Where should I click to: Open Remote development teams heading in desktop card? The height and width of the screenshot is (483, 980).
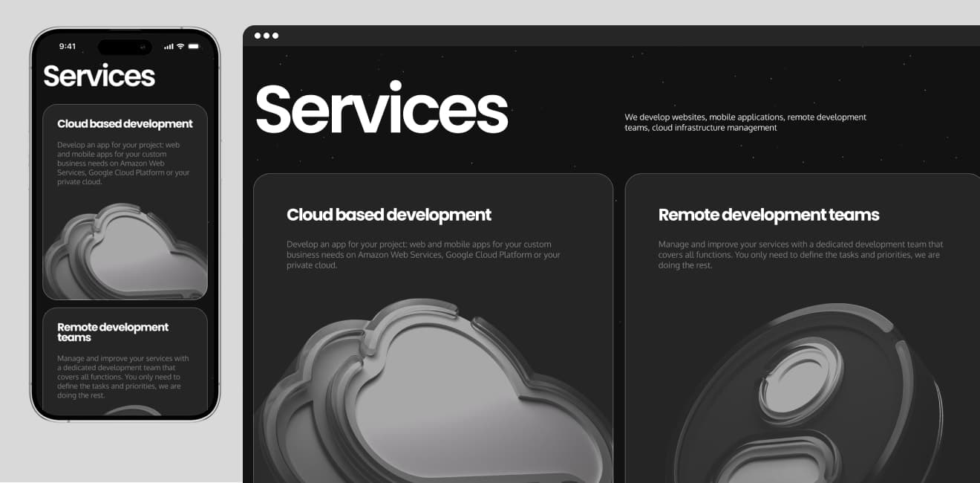point(768,215)
